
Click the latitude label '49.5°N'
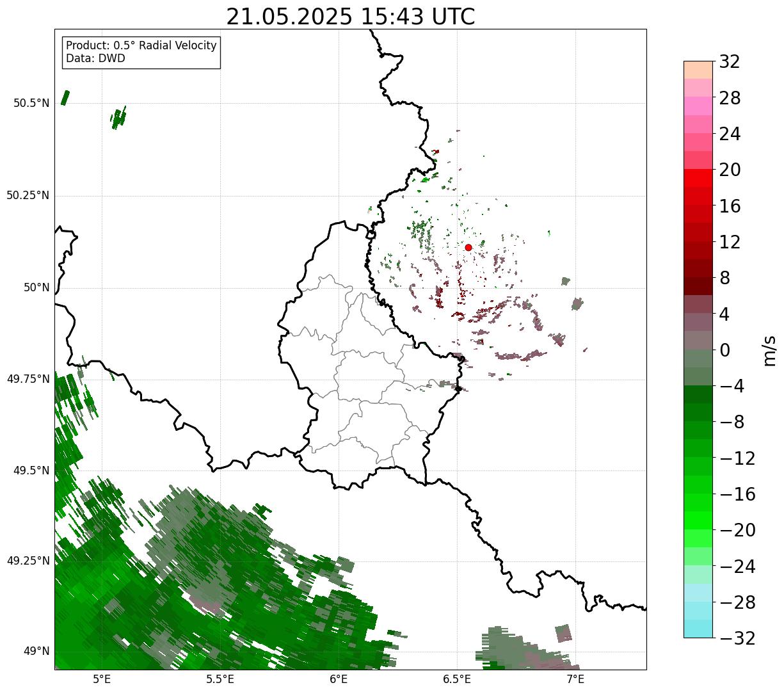pos(32,471)
